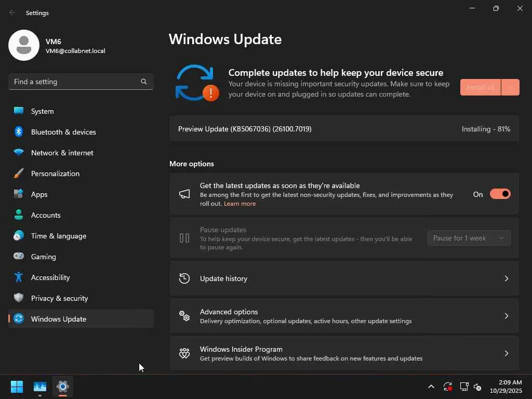Click the VM6@collabnet.local account email
Viewport: 532px width, 399px height.
(x=75, y=51)
